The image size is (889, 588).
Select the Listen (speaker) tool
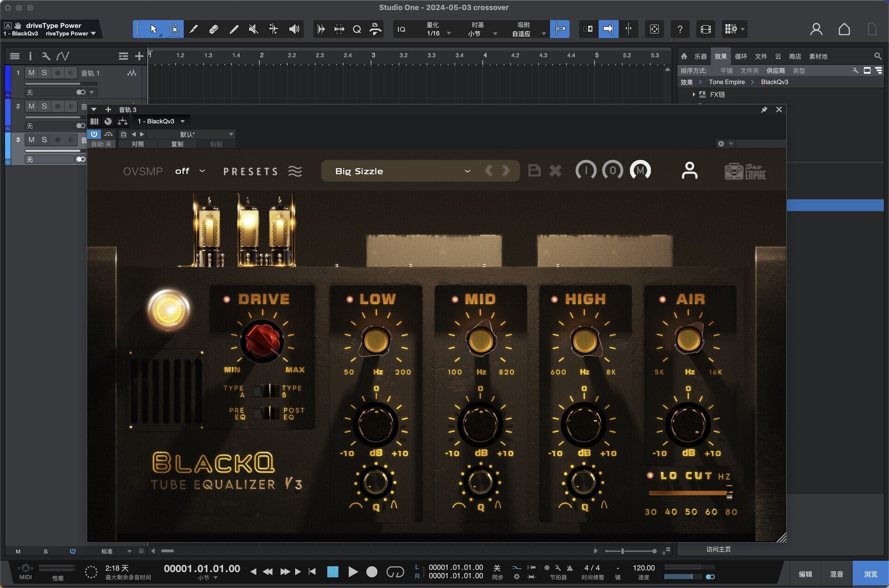click(294, 29)
